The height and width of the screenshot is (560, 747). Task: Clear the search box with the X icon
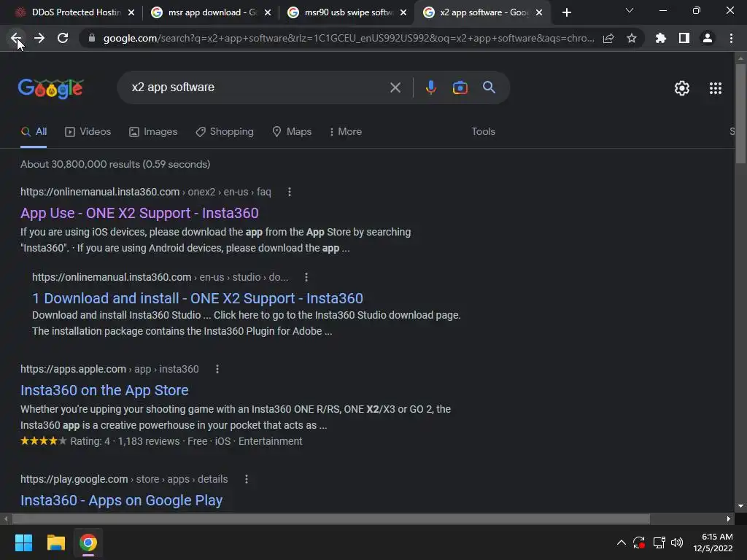(395, 87)
